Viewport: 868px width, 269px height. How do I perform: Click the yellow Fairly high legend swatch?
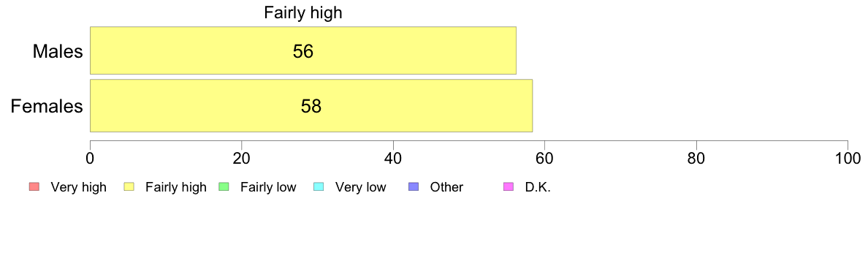pos(128,187)
